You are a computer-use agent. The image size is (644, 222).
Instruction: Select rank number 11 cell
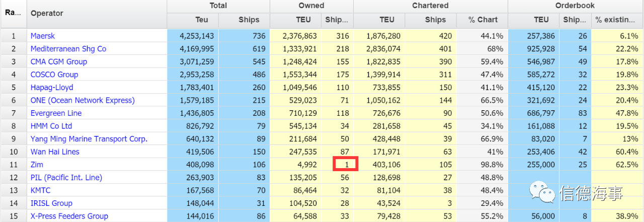point(14,165)
